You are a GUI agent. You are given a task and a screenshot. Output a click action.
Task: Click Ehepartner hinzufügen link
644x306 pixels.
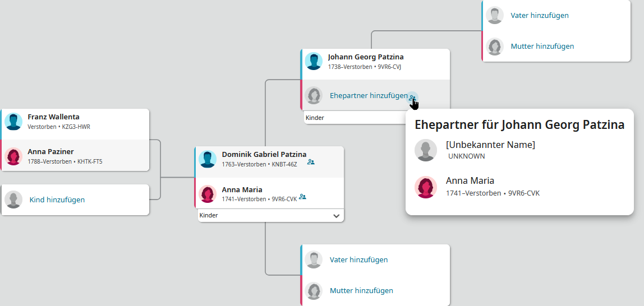click(x=369, y=96)
